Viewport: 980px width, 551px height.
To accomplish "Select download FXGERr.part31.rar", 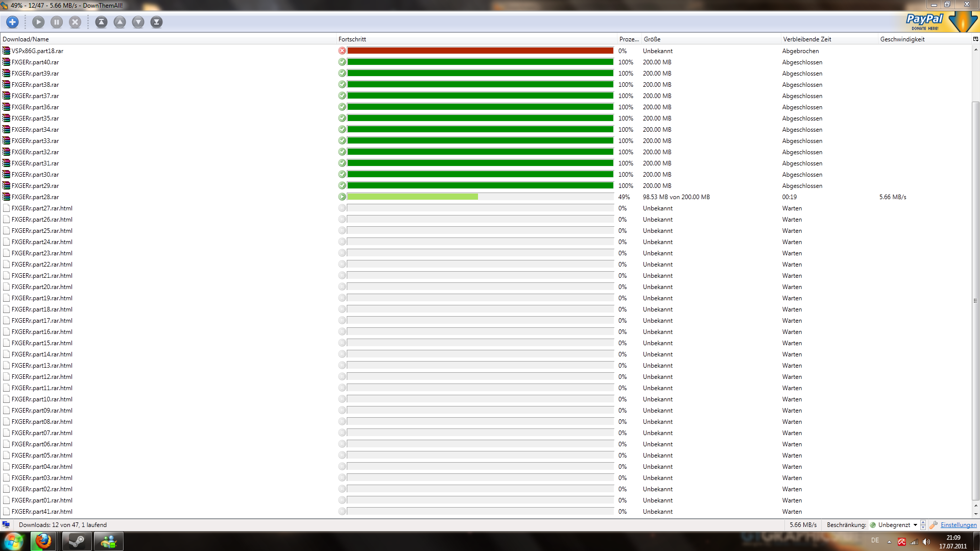I will 486,163.
